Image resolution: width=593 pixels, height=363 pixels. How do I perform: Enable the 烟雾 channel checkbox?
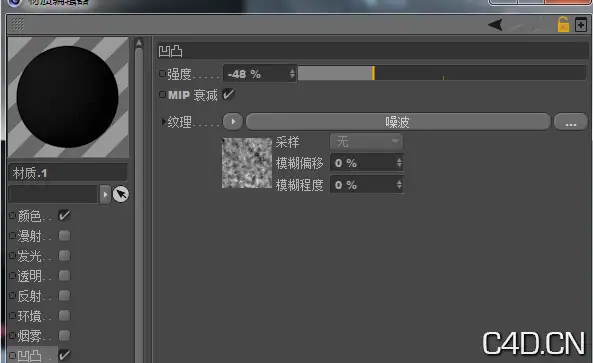(x=64, y=335)
